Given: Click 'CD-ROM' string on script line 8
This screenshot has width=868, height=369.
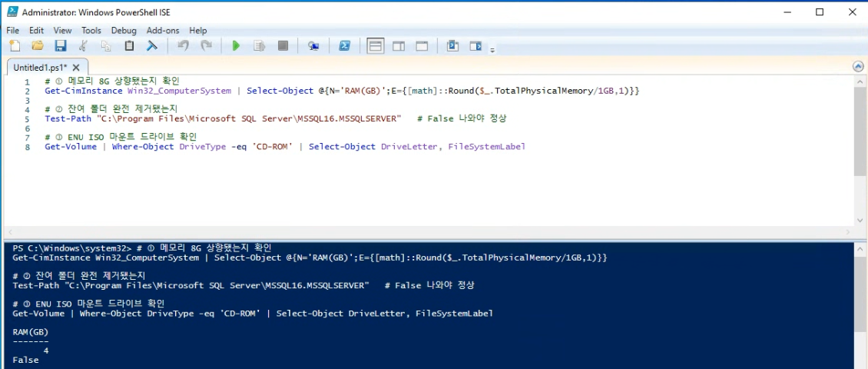Looking at the screenshot, I should pos(272,147).
